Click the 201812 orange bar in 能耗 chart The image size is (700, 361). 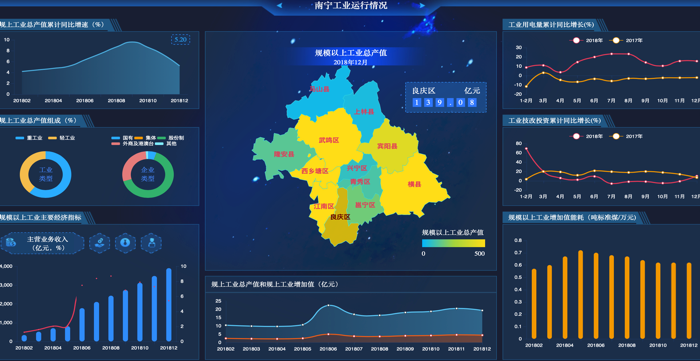click(689, 301)
